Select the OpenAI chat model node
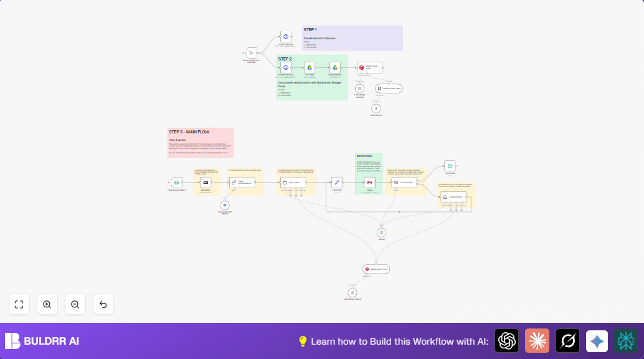Image resolution: width=644 pixels, height=359 pixels. [382, 232]
